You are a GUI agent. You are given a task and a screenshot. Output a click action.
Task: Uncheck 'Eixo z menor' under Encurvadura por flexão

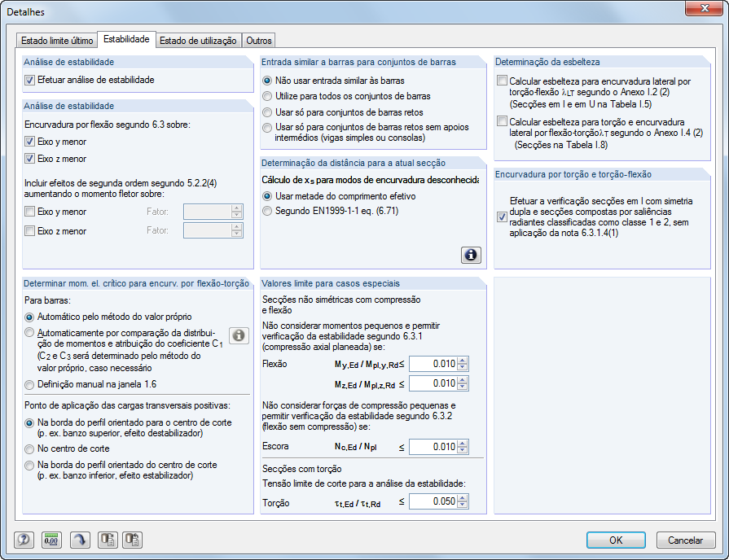[30, 159]
